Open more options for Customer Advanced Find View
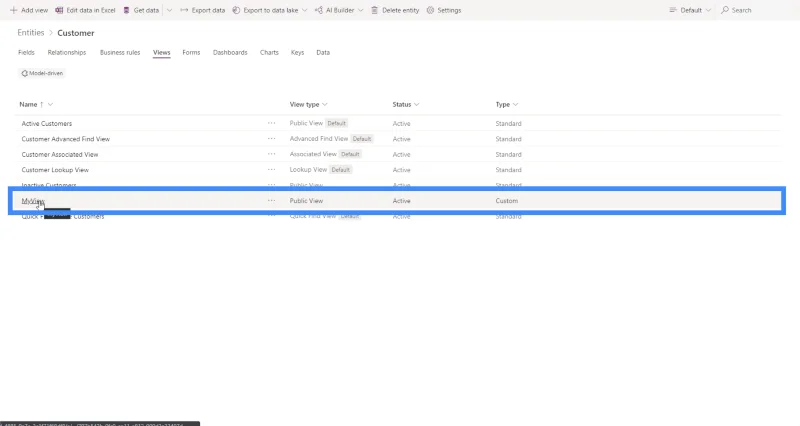 click(271, 138)
